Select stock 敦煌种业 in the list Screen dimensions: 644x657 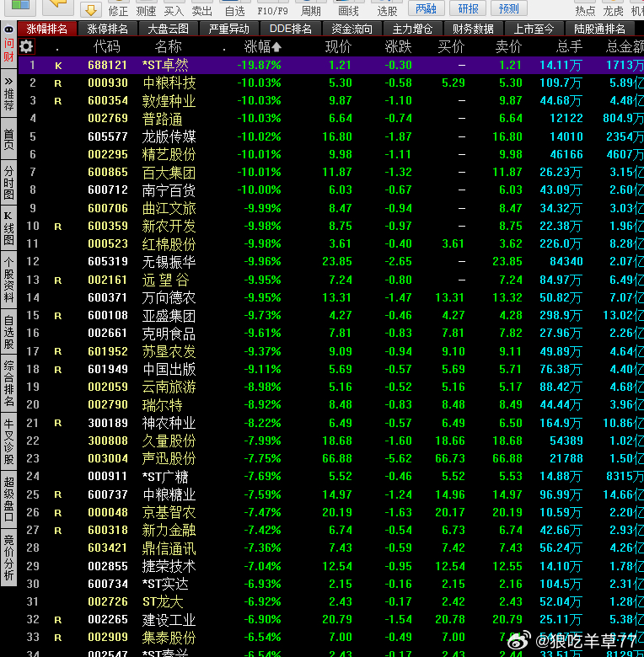169,100
